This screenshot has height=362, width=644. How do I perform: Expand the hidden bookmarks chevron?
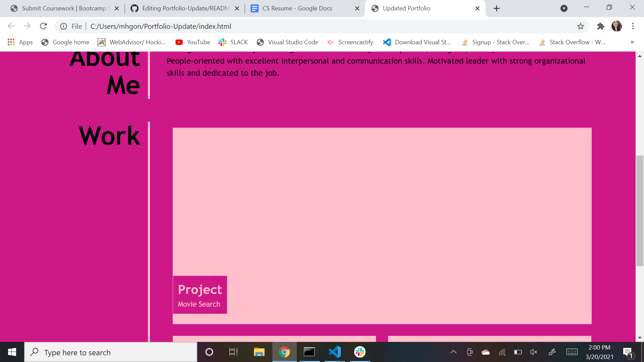(x=632, y=42)
